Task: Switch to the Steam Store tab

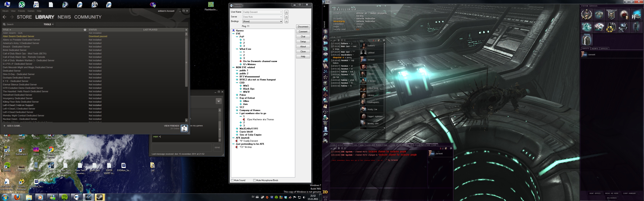Action: (x=24, y=17)
